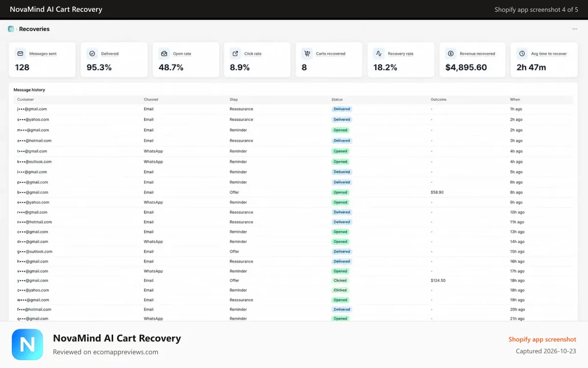Image resolution: width=588 pixels, height=368 pixels.
Task: Select the e•••@yahoo.com customer row
Action: 293,202
